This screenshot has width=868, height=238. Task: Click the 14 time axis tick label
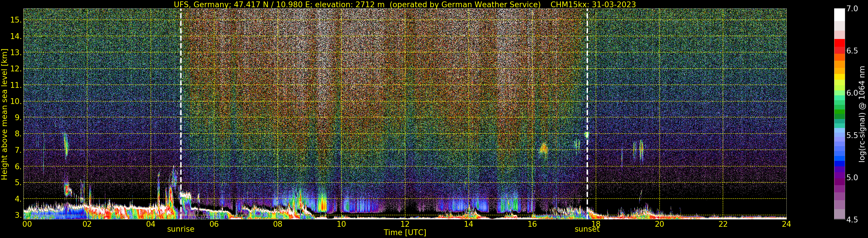pyautogui.click(x=468, y=224)
